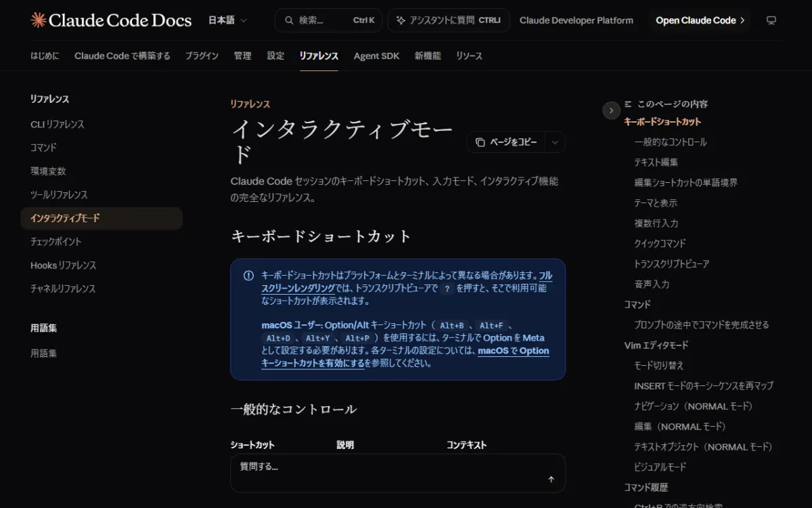This screenshot has width=812, height=508.
Task: Click the 一般的なコントロール section heading
Action: click(x=294, y=409)
